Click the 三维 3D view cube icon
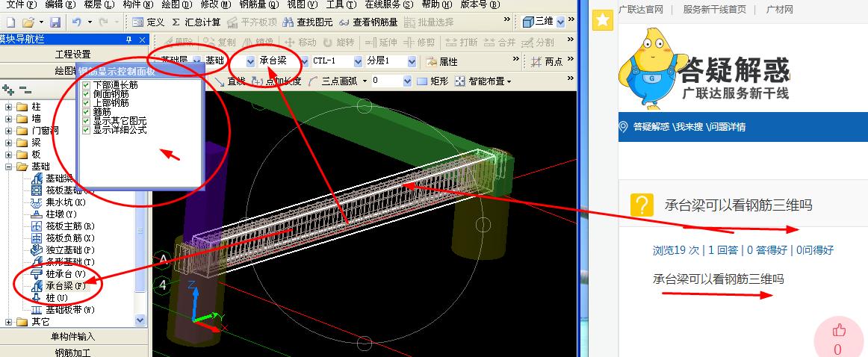 click(x=528, y=22)
